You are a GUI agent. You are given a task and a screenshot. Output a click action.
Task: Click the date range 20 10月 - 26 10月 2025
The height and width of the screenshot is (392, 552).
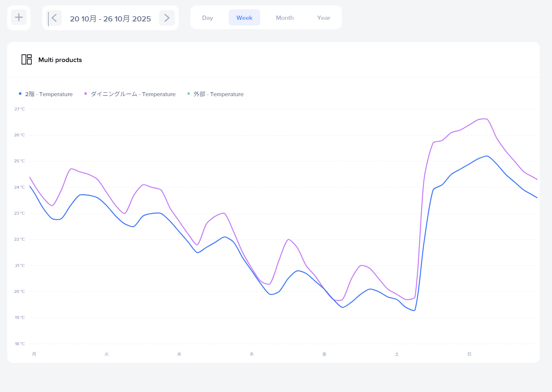[x=110, y=19]
